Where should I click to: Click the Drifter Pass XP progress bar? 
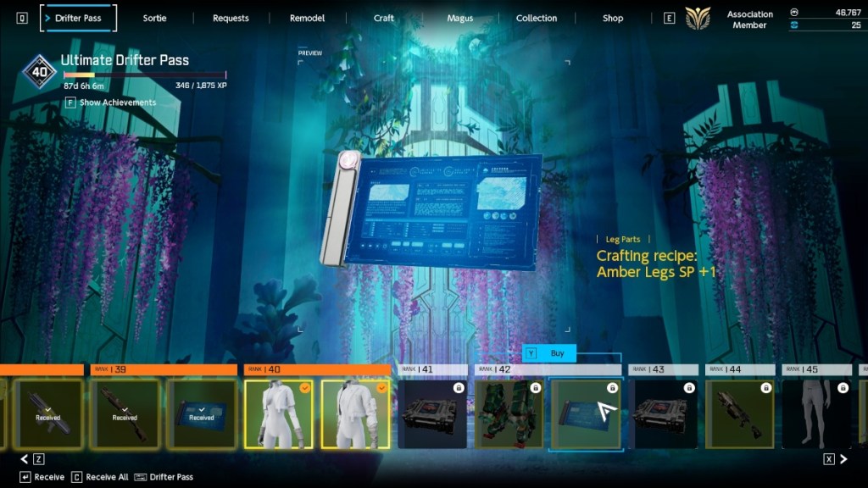pos(144,75)
